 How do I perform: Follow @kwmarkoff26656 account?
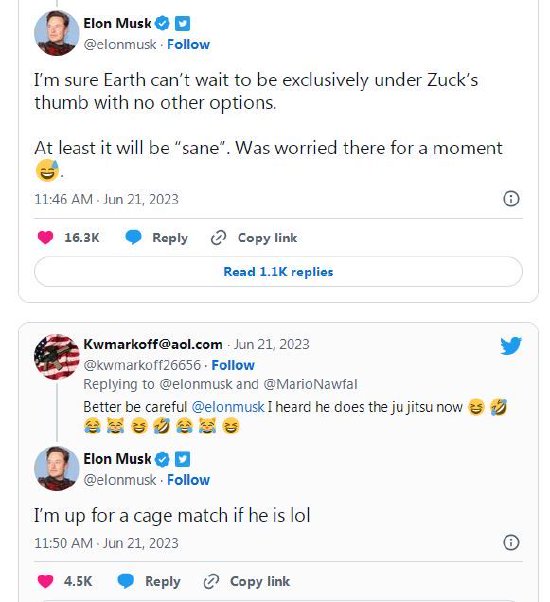[233, 365]
